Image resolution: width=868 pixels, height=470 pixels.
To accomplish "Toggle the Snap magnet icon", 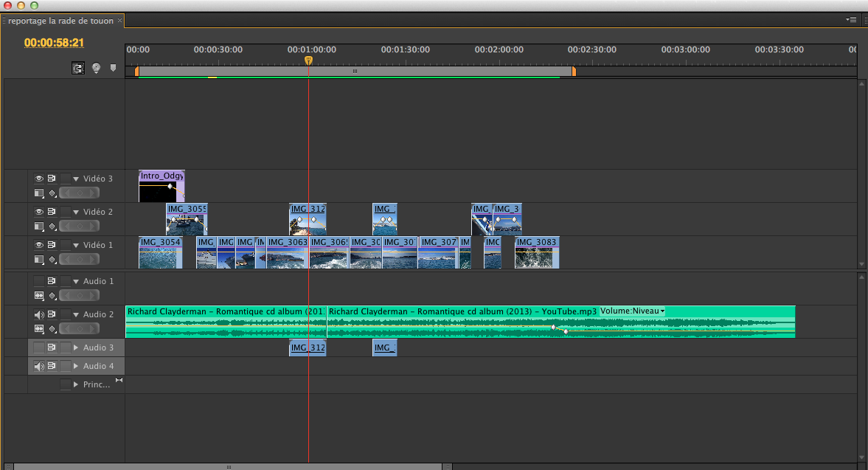I will pos(77,69).
